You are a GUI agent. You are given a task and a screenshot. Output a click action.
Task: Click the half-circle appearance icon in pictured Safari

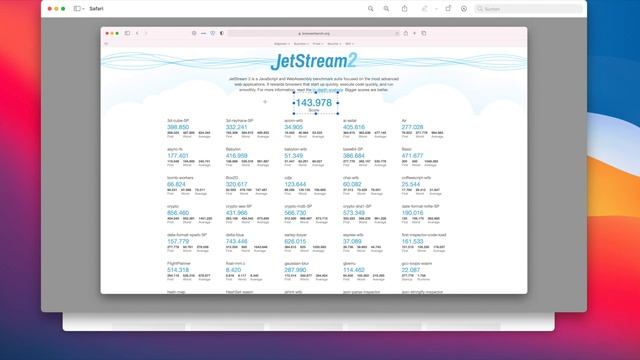click(x=222, y=33)
